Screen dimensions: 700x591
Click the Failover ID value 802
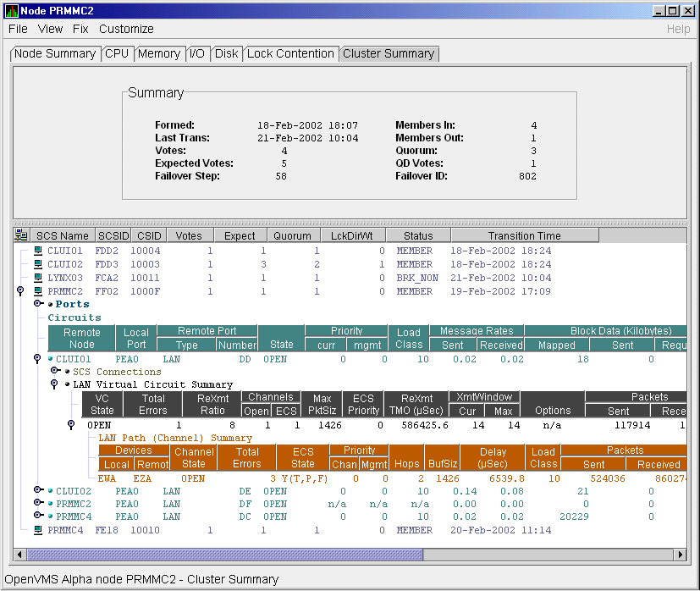(x=527, y=176)
